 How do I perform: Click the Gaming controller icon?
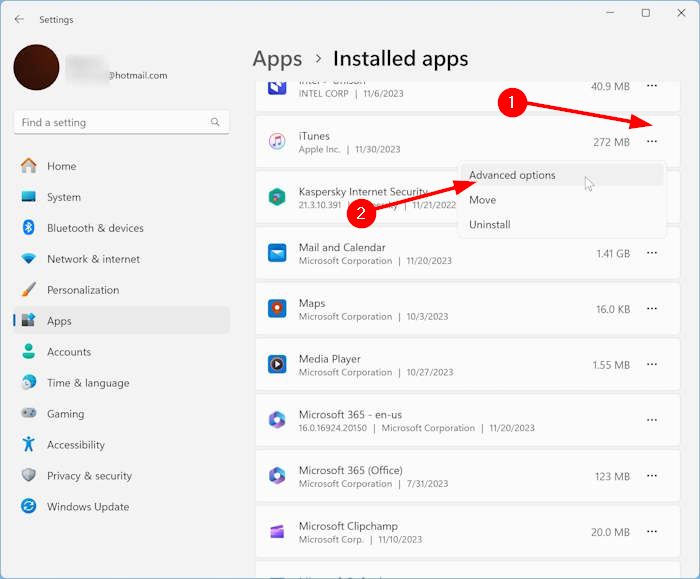(x=29, y=413)
